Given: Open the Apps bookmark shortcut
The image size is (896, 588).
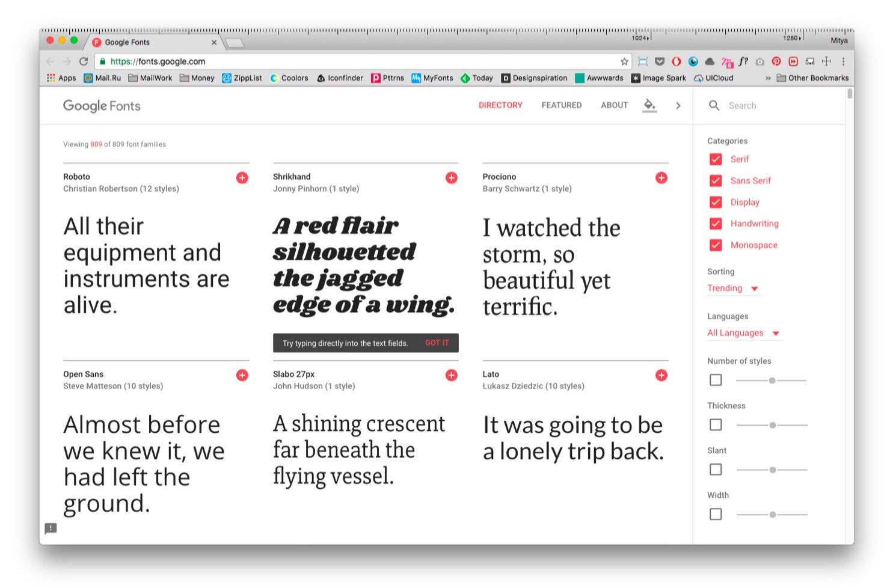Looking at the screenshot, I should click(x=61, y=78).
